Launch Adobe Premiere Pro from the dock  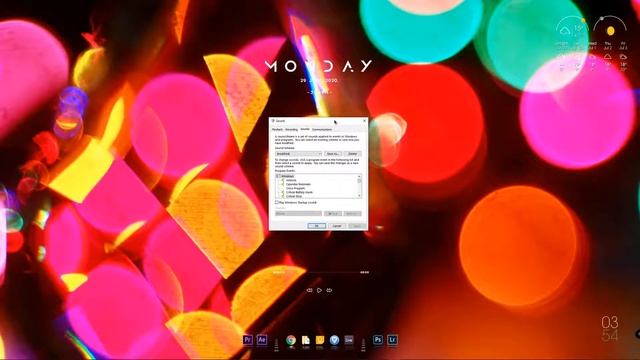(247, 340)
